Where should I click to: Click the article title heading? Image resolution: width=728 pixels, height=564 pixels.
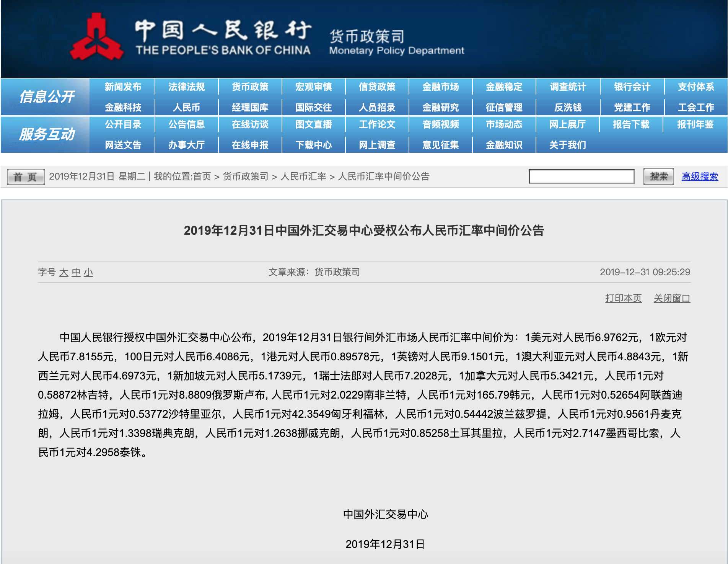(364, 231)
